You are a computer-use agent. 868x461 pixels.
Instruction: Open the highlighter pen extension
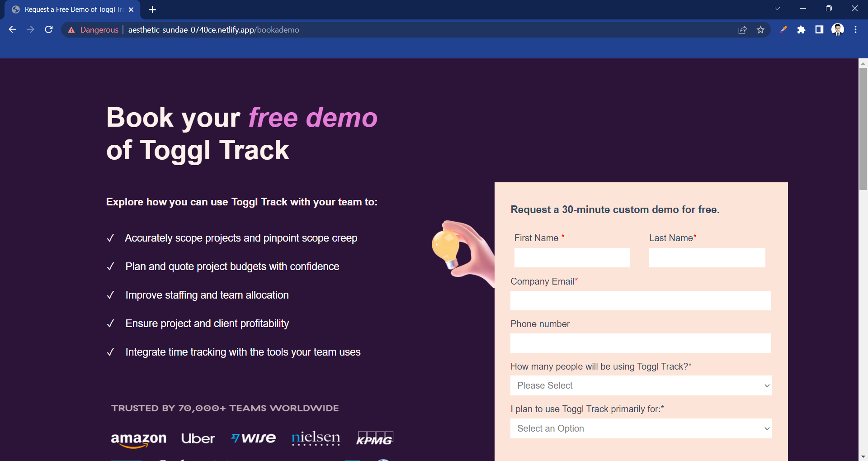pyautogui.click(x=783, y=30)
